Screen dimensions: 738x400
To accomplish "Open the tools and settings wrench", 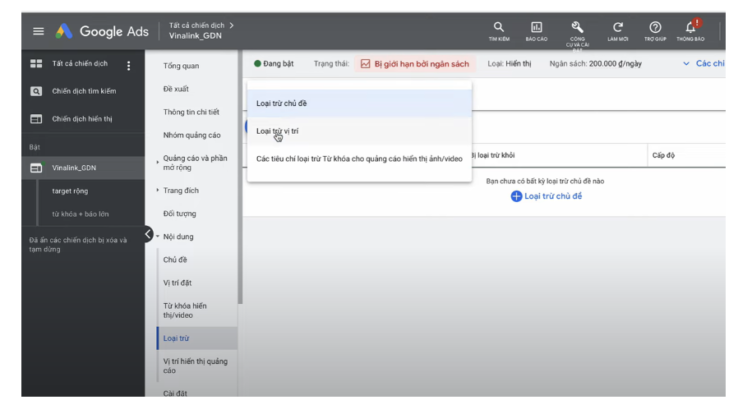I will pos(577,30).
